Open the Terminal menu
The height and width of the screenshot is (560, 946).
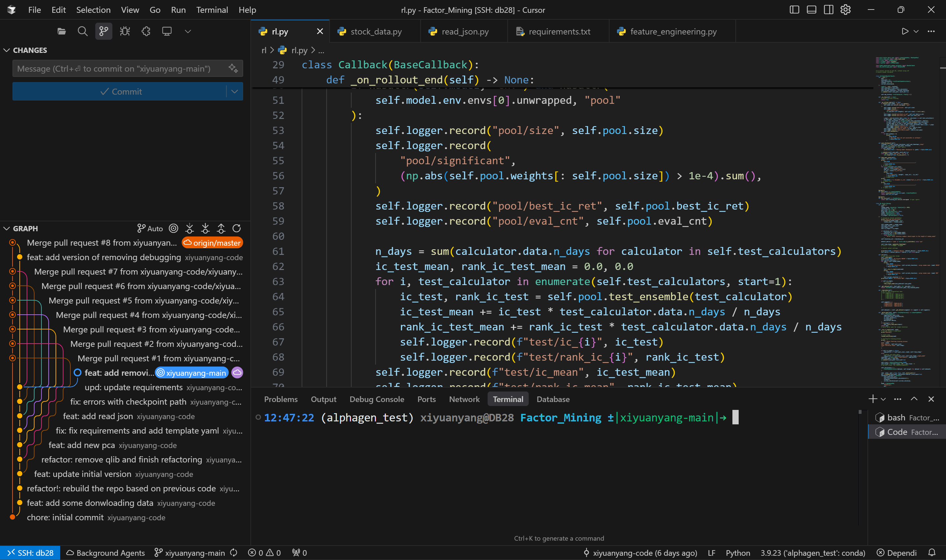click(212, 10)
